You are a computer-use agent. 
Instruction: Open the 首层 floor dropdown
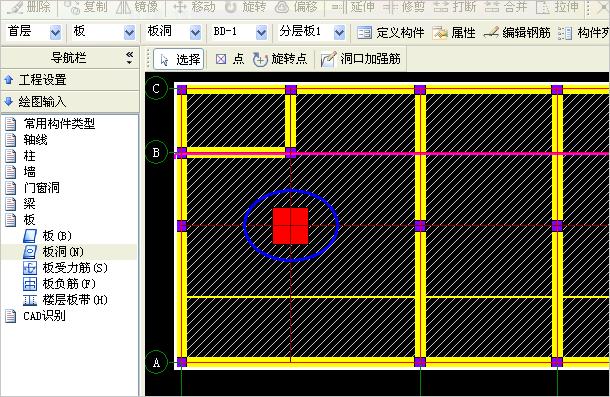[x=56, y=33]
